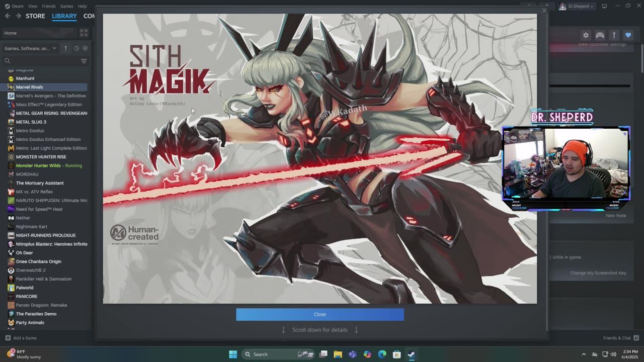Open game settings gear icon
644x362 pixels.
[x=586, y=35]
